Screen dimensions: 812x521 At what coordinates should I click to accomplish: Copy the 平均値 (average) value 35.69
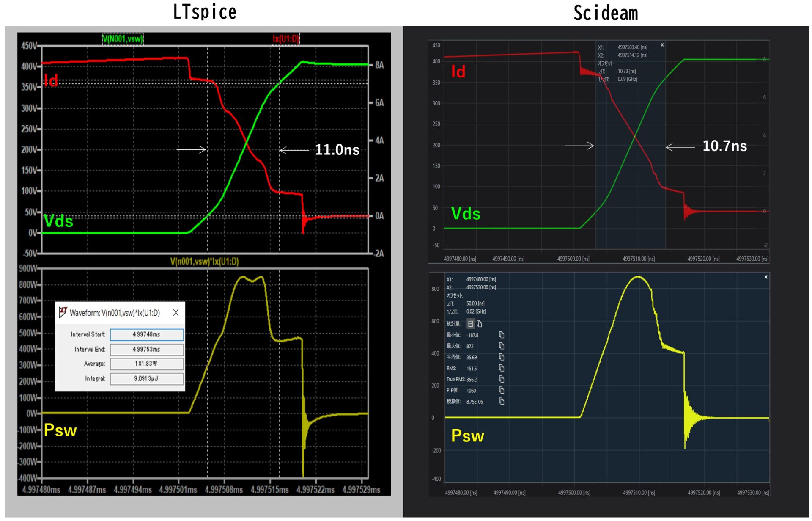pos(502,357)
